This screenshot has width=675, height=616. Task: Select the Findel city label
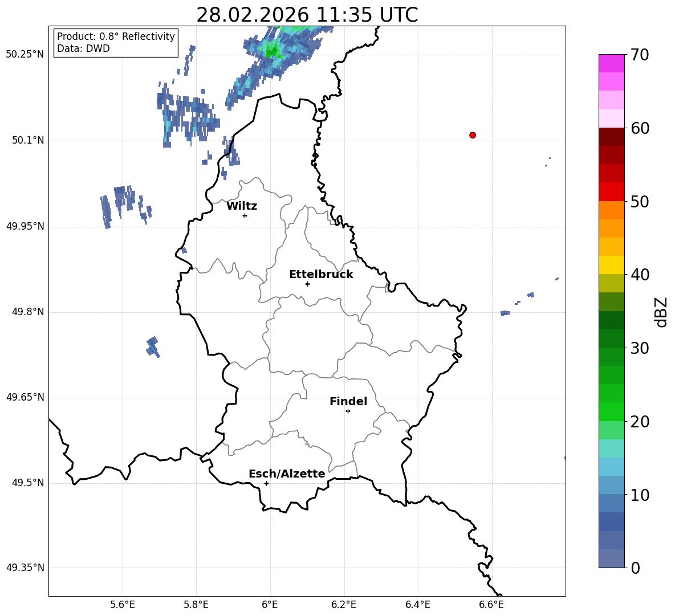[x=348, y=401]
